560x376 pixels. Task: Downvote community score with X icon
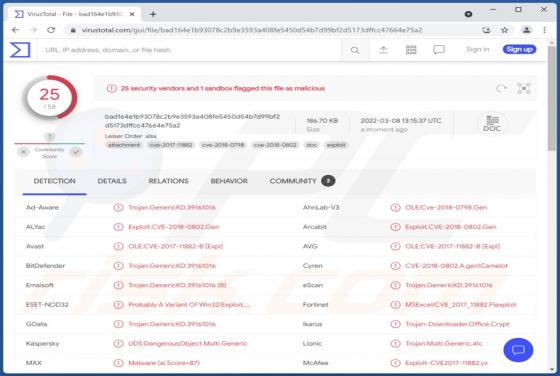pos(23,152)
